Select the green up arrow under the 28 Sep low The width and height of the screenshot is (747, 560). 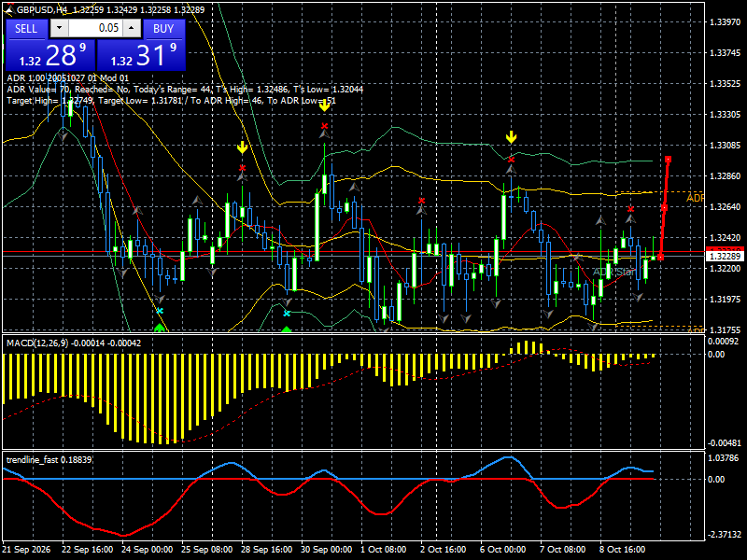click(287, 329)
